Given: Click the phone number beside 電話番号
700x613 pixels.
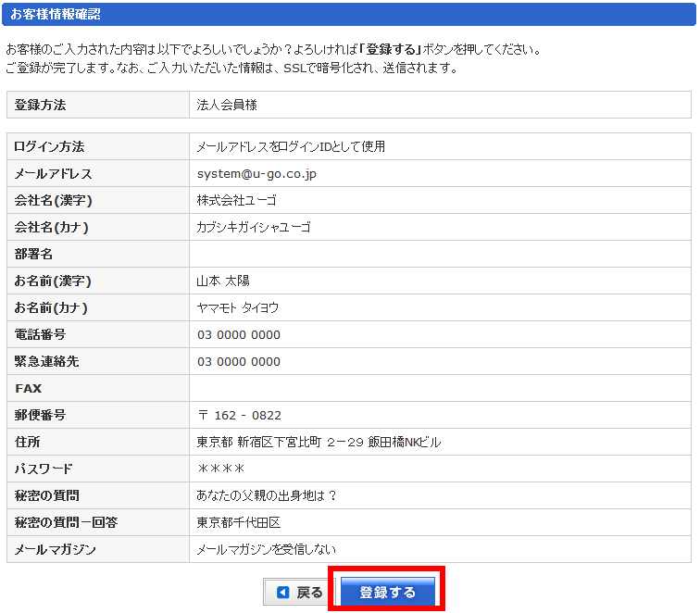Looking at the screenshot, I should pyautogui.click(x=238, y=334).
